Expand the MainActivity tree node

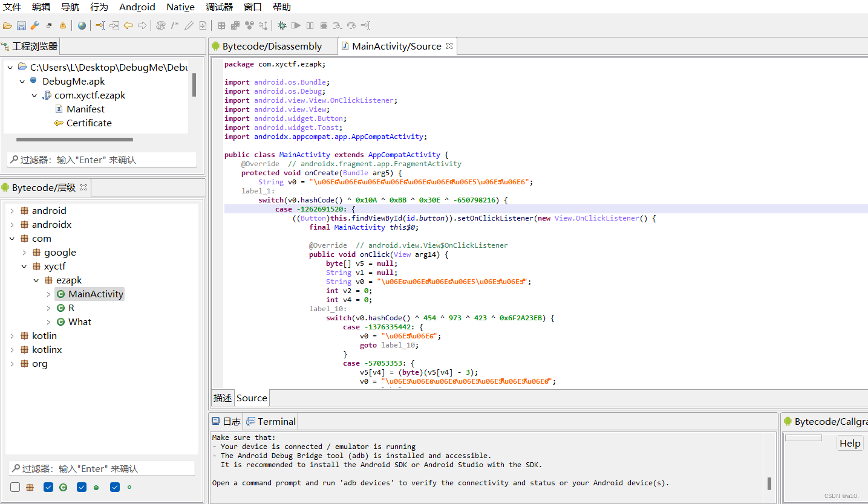pyautogui.click(x=49, y=294)
